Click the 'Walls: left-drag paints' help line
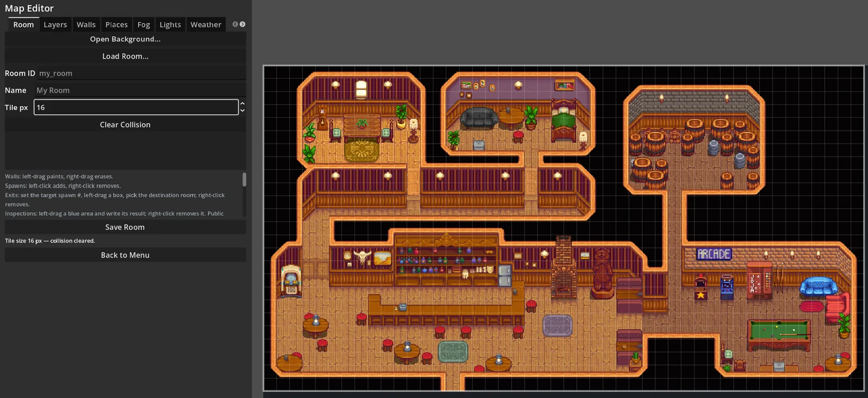 click(59, 176)
